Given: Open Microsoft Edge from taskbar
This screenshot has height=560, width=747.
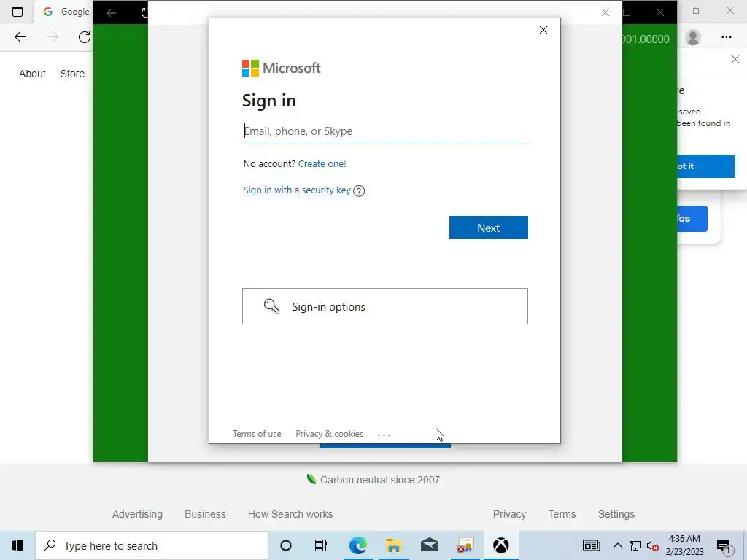Looking at the screenshot, I should [x=357, y=545].
